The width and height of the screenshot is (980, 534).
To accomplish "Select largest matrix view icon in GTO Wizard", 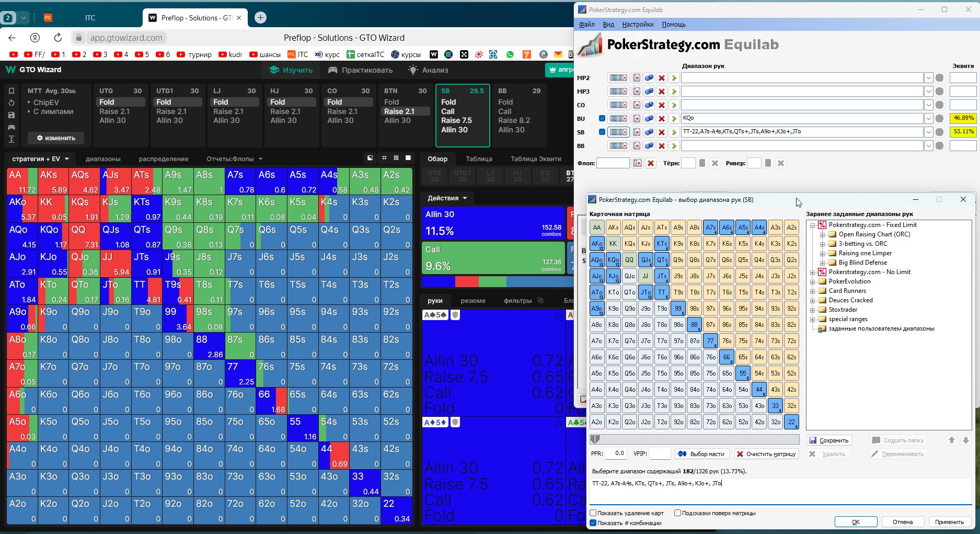I will click(408, 158).
